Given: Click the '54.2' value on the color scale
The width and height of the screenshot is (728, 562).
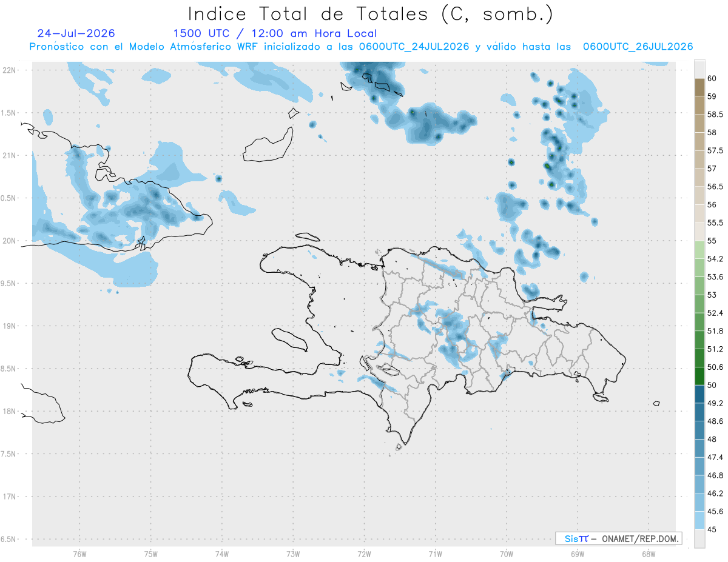Looking at the screenshot, I should (715, 259).
